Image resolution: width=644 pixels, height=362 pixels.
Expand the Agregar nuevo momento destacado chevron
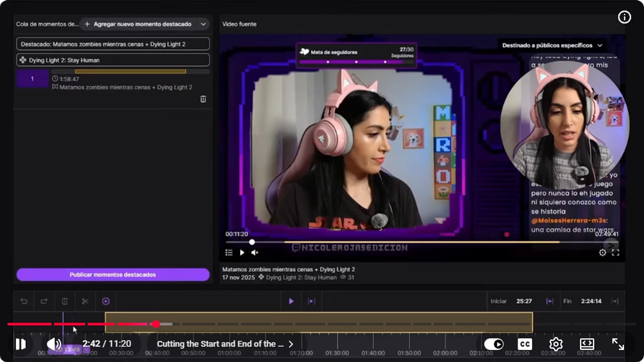point(203,24)
